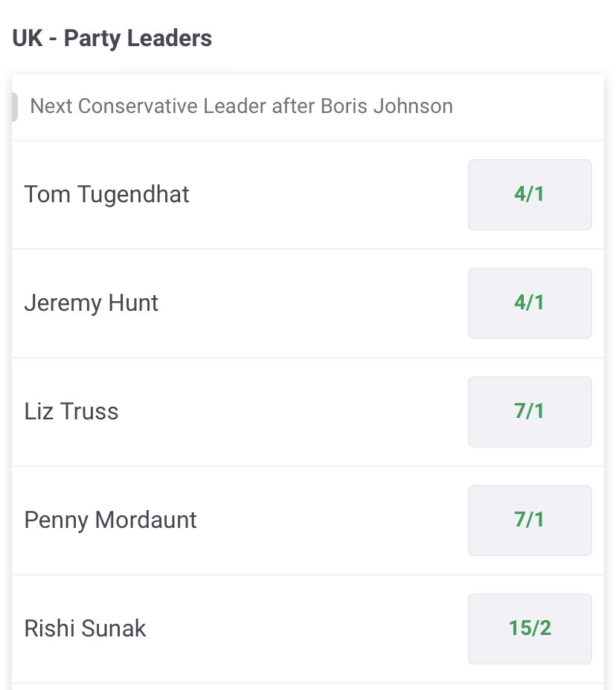The image size is (616, 690).
Task: Select Tom Tugendhat's 4/1 odds button
Action: (530, 195)
